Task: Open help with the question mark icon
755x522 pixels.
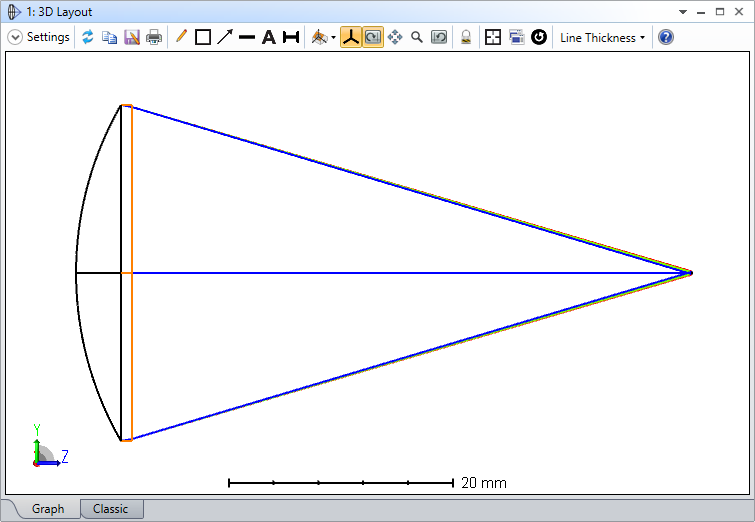Action: tap(665, 37)
